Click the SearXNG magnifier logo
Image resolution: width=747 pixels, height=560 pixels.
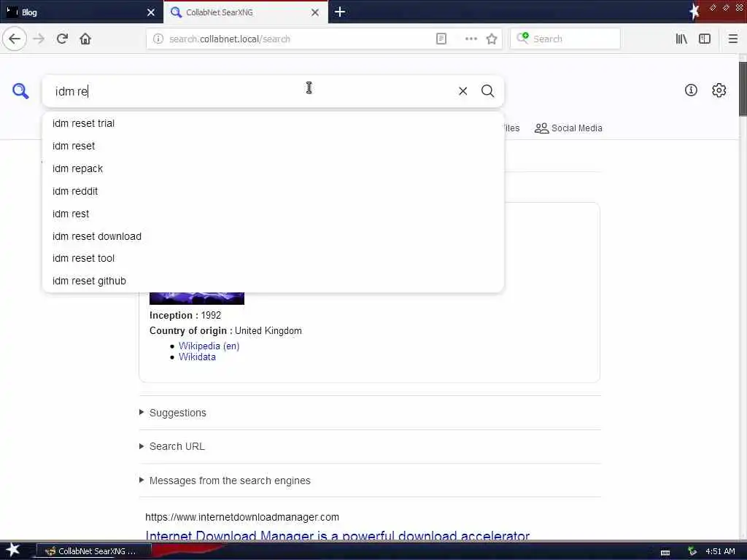pos(20,90)
